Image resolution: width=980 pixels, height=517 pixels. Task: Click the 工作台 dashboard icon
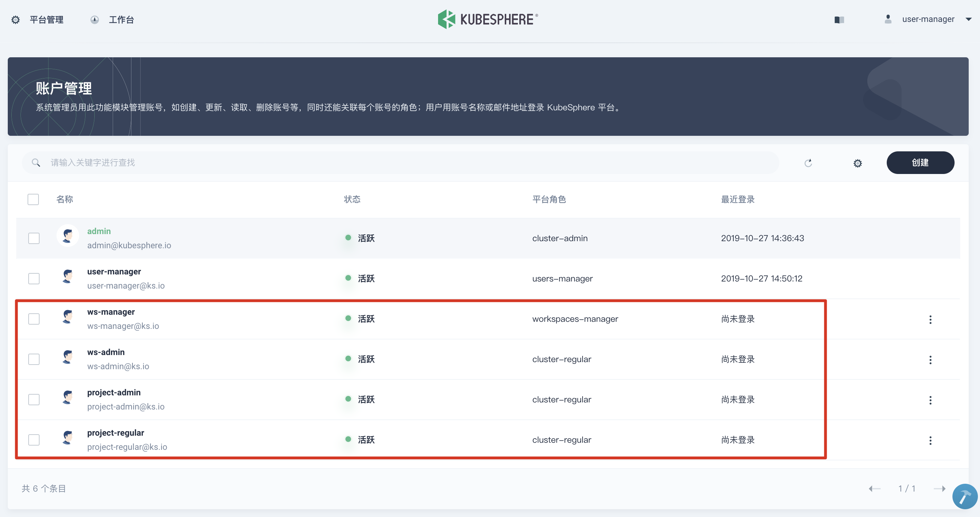(x=95, y=19)
